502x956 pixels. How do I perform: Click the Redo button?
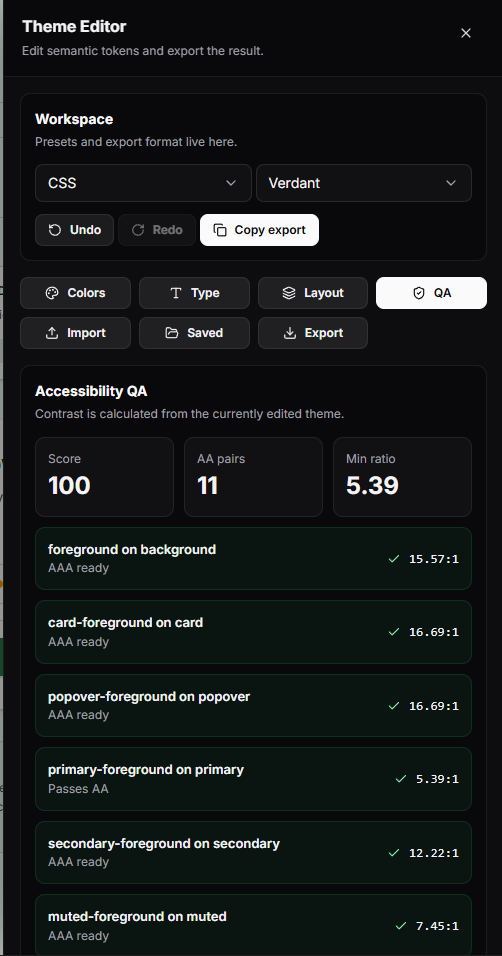click(157, 230)
